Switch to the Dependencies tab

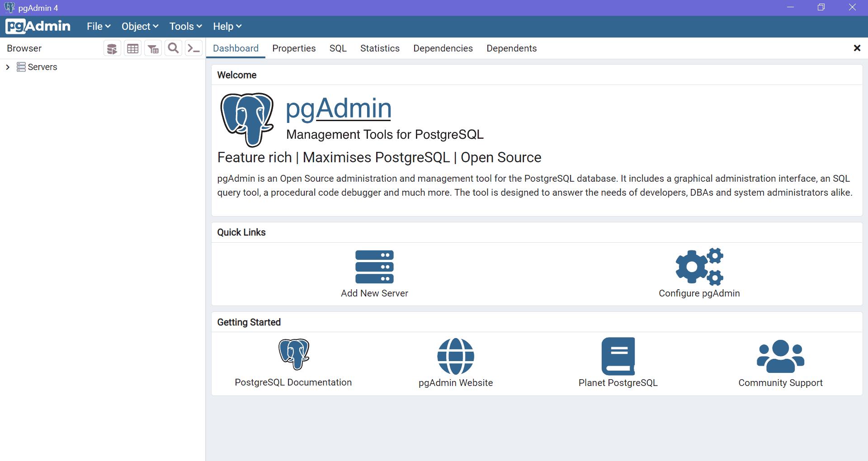[x=443, y=48]
